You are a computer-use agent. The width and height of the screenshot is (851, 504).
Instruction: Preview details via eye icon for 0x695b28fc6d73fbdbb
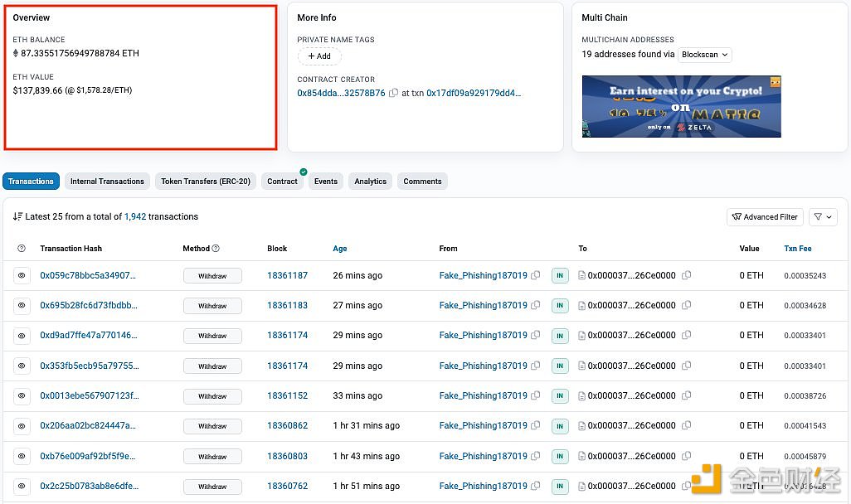tap(22, 305)
